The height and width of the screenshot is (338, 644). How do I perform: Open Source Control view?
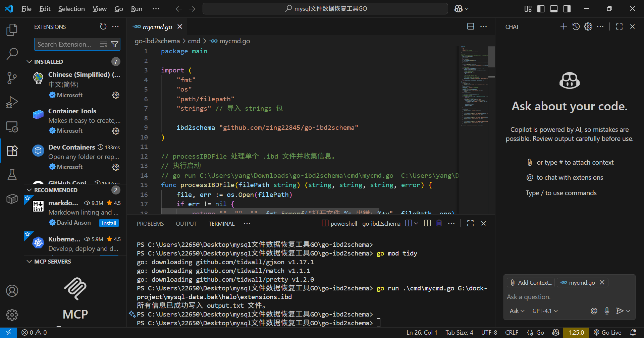(12, 78)
